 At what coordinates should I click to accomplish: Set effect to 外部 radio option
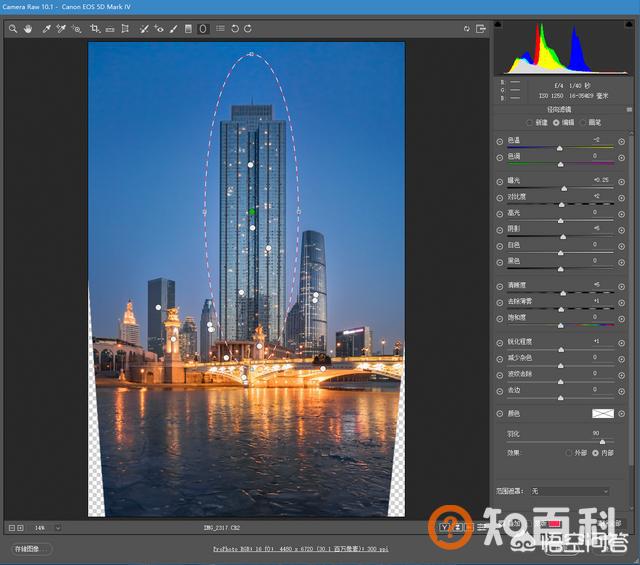[569, 453]
